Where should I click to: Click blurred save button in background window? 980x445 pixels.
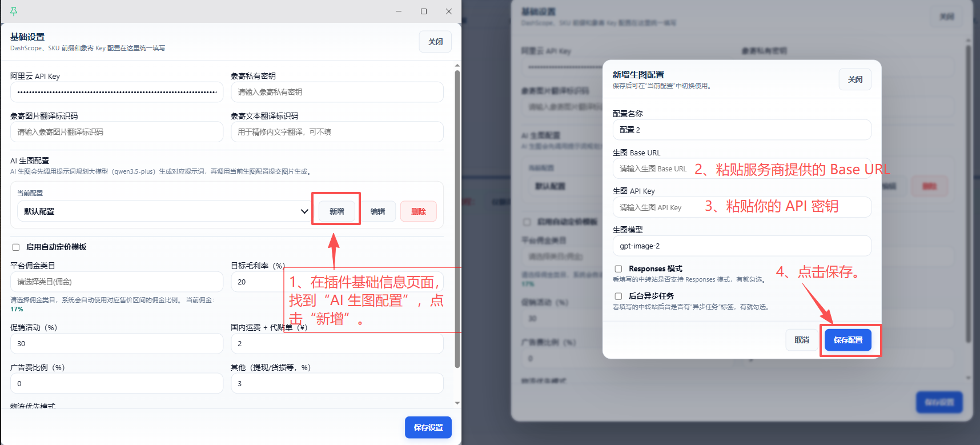(x=939, y=402)
